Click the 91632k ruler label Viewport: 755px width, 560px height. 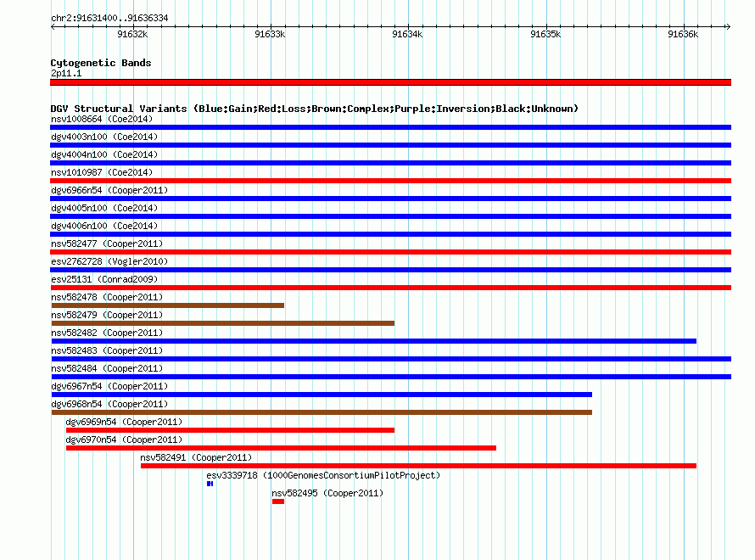coord(132,34)
